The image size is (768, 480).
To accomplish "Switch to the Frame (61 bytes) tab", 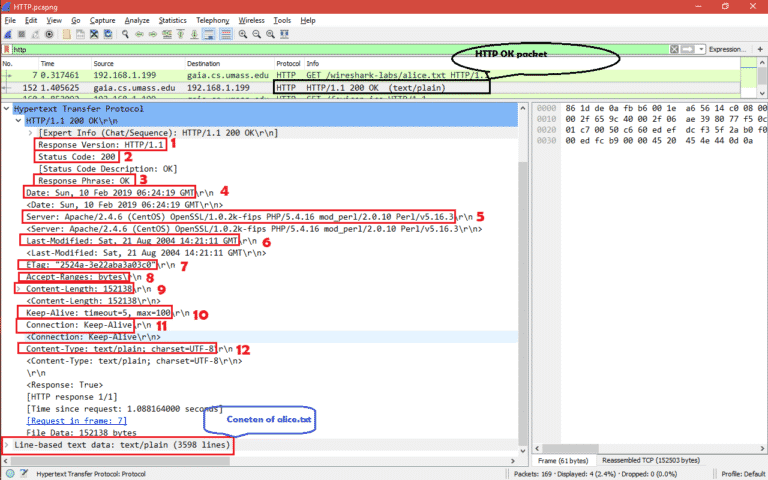I will pyautogui.click(x=563, y=460).
